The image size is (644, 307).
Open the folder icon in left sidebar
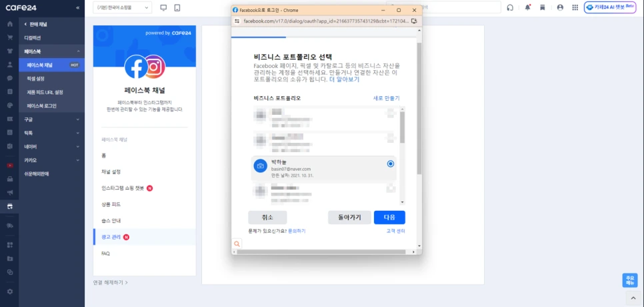[x=10, y=258]
